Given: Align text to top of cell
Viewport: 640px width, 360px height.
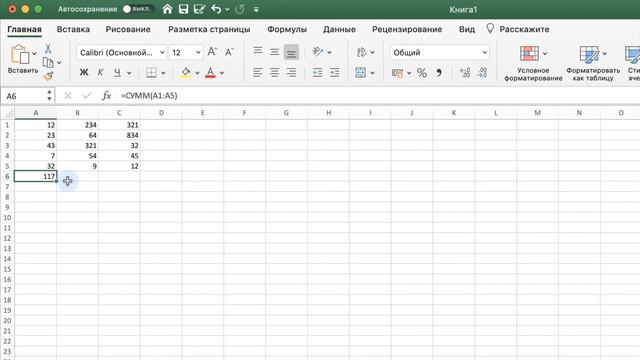Looking at the screenshot, I should tap(258, 51).
